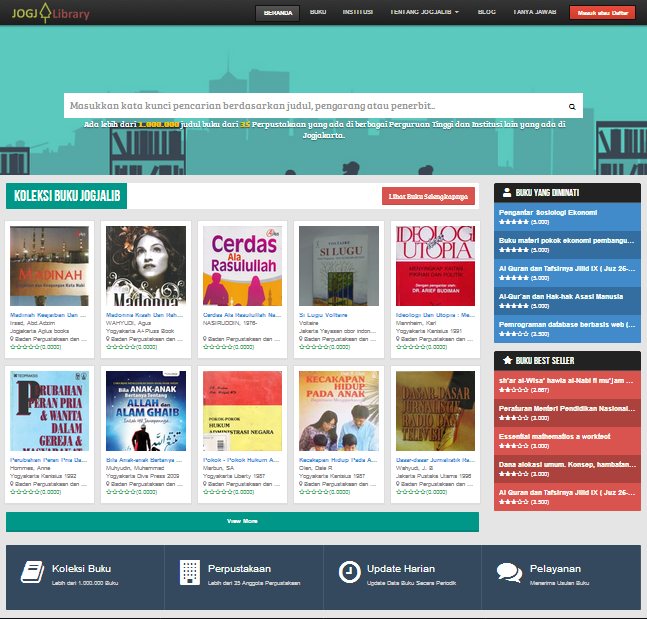Open Pengantar Sosiologi Ekonomi in popular list
This screenshot has width=647, height=619.
[547, 211]
